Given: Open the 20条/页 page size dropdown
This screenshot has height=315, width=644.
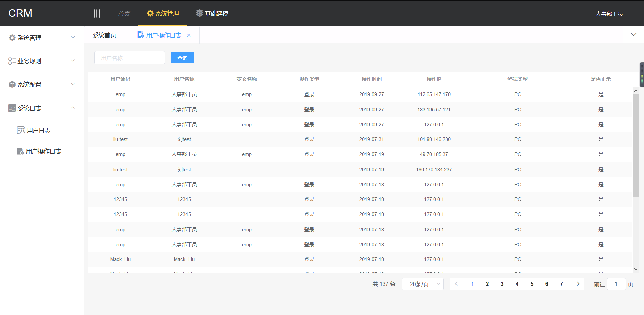Looking at the screenshot, I should point(422,284).
